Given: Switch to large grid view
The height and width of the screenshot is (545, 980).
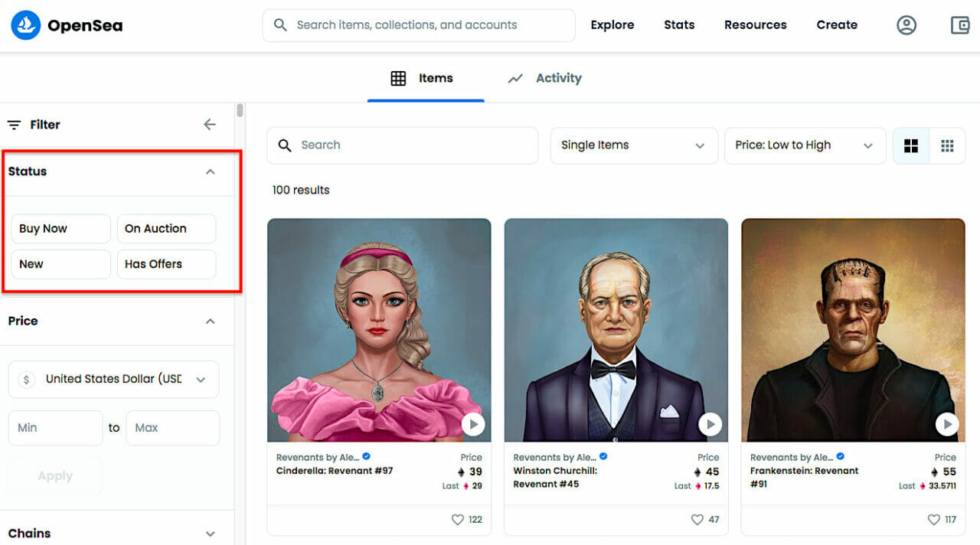Looking at the screenshot, I should pyautogui.click(x=911, y=145).
